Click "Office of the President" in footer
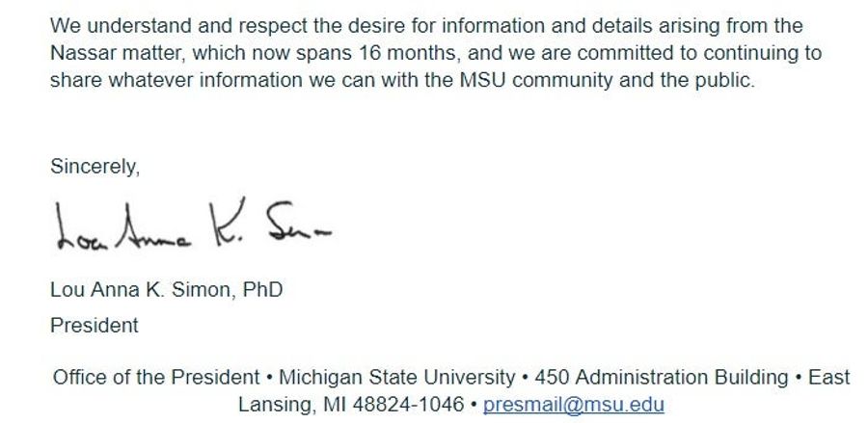This screenshot has height=423, width=868. pyautogui.click(x=156, y=378)
